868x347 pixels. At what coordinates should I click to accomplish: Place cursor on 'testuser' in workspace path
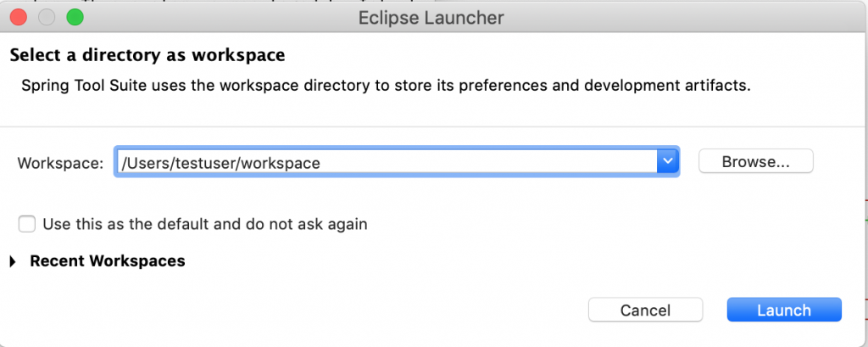point(207,163)
